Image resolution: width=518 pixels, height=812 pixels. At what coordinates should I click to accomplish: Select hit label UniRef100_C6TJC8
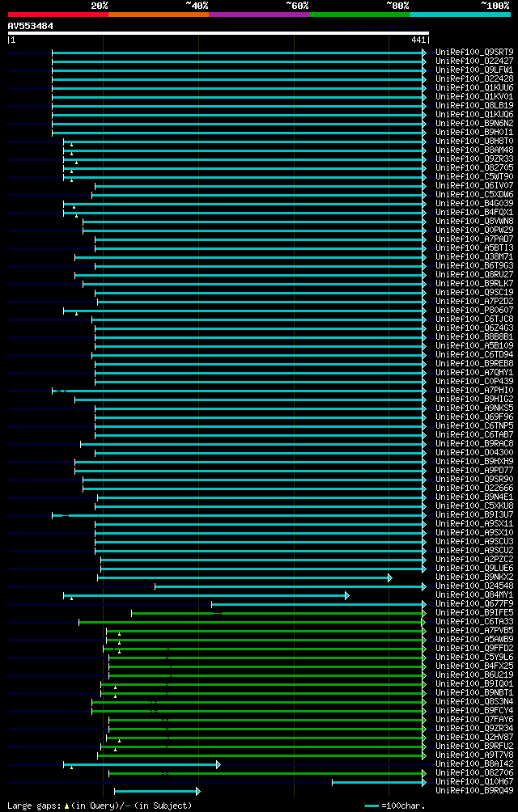pyautogui.click(x=474, y=319)
